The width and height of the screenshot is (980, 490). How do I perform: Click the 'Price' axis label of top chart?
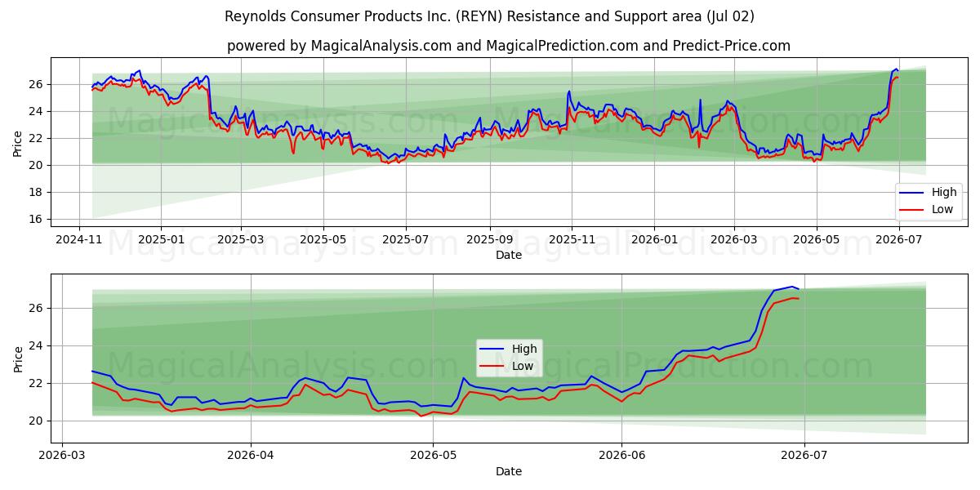[18, 143]
